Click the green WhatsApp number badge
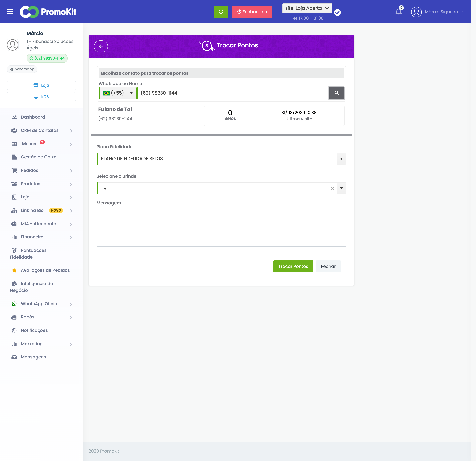This screenshot has height=461, width=476. point(47,58)
